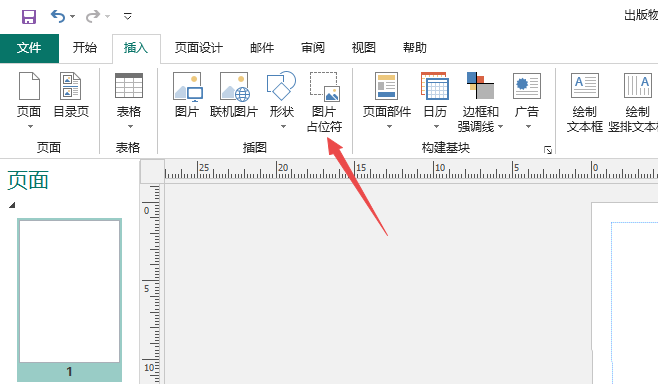Screen dimensions: 658x384
Task: Expand the 形状 shapes dropdown arrow
Action: [283, 126]
